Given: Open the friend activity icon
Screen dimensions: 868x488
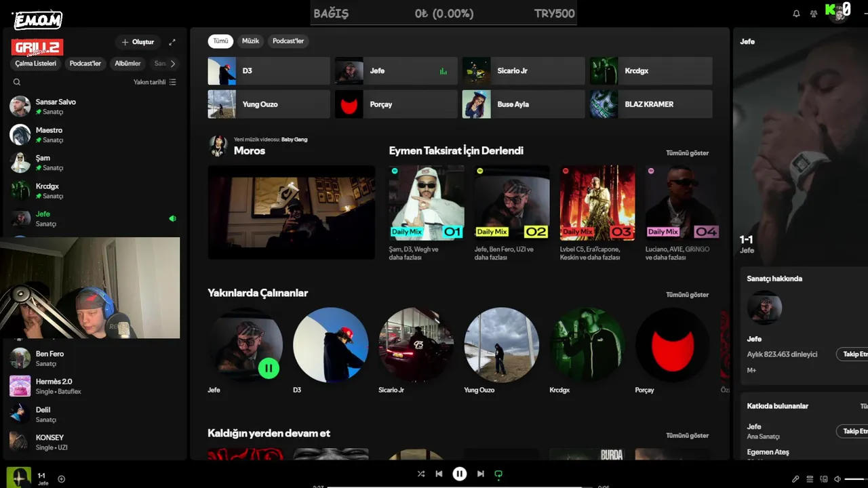Looking at the screenshot, I should (814, 14).
